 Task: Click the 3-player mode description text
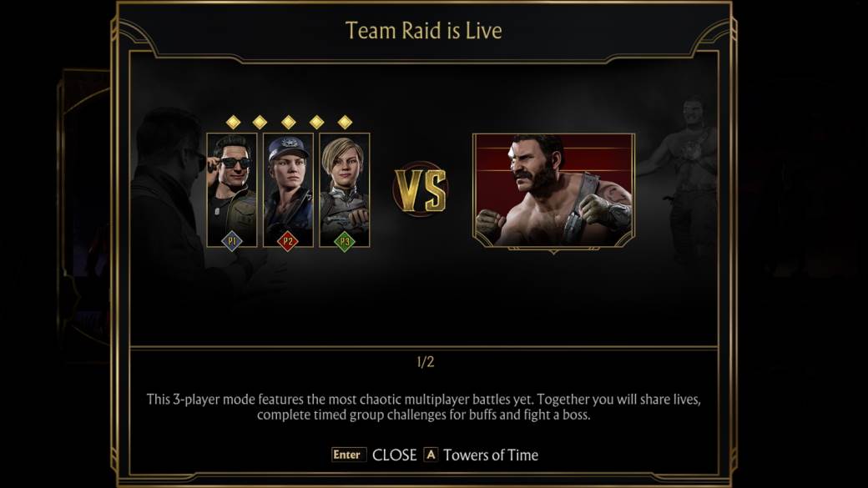pos(423,407)
